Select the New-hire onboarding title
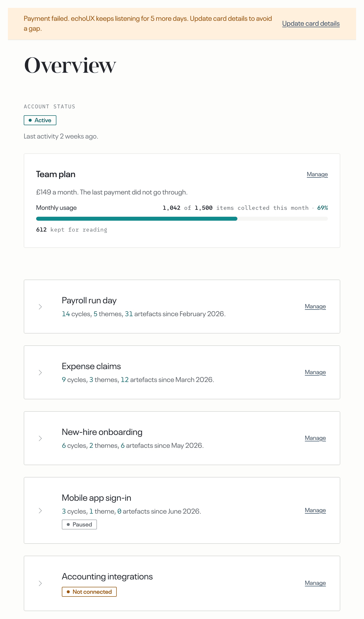The width and height of the screenshot is (364, 619). 102,432
